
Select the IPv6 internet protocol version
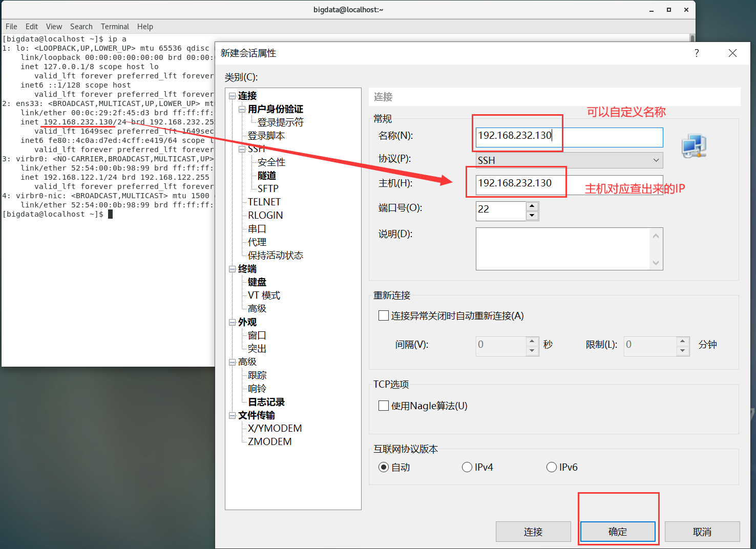point(551,467)
